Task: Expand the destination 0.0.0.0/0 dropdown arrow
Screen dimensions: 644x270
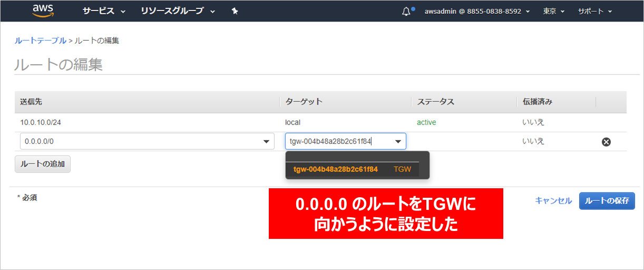Action: click(x=266, y=141)
